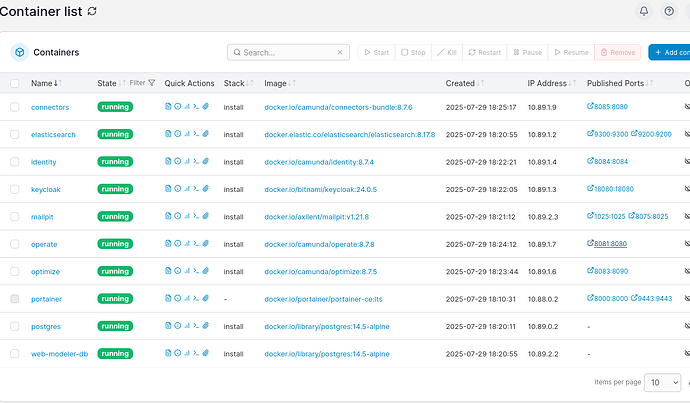Sort the table by Stack column
The width and height of the screenshot is (690, 403).
(239, 83)
